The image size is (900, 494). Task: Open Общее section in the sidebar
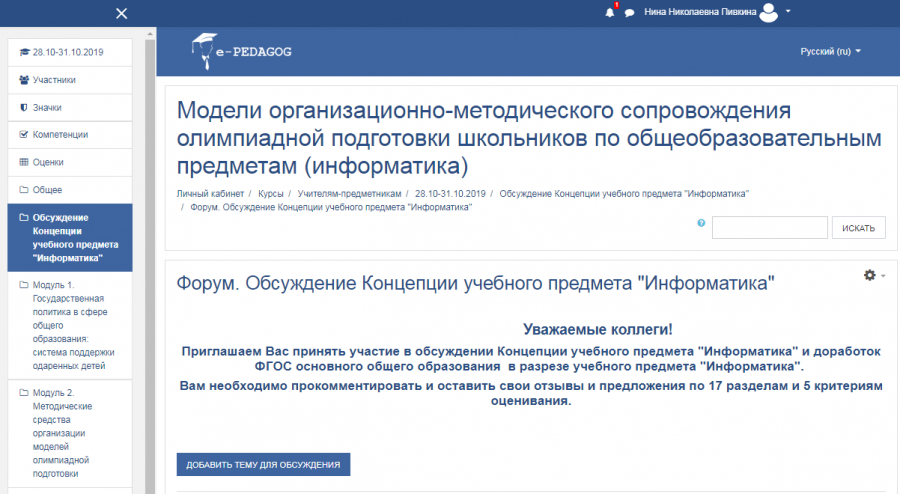(x=70, y=190)
